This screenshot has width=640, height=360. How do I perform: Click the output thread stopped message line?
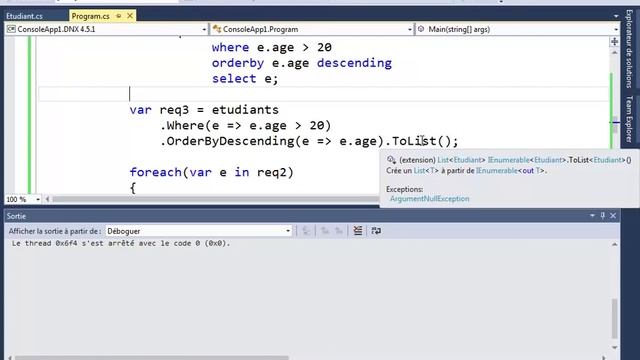coord(121,243)
